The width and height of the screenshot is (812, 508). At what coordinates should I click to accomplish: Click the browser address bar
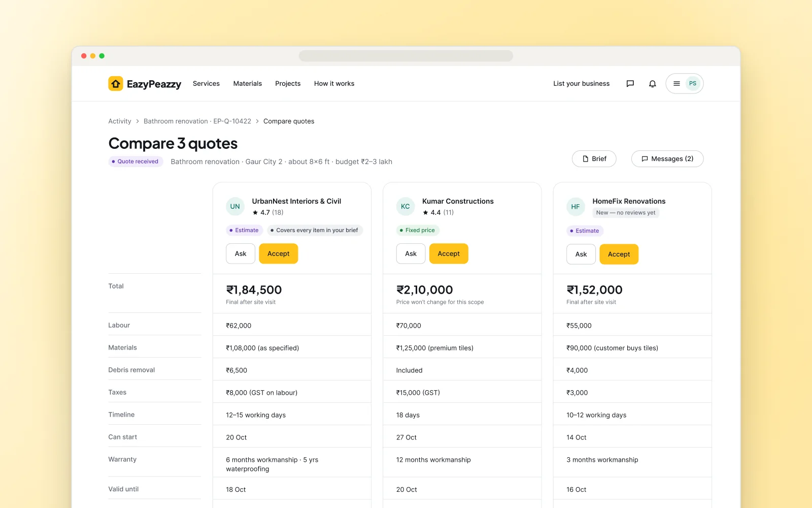point(406,56)
